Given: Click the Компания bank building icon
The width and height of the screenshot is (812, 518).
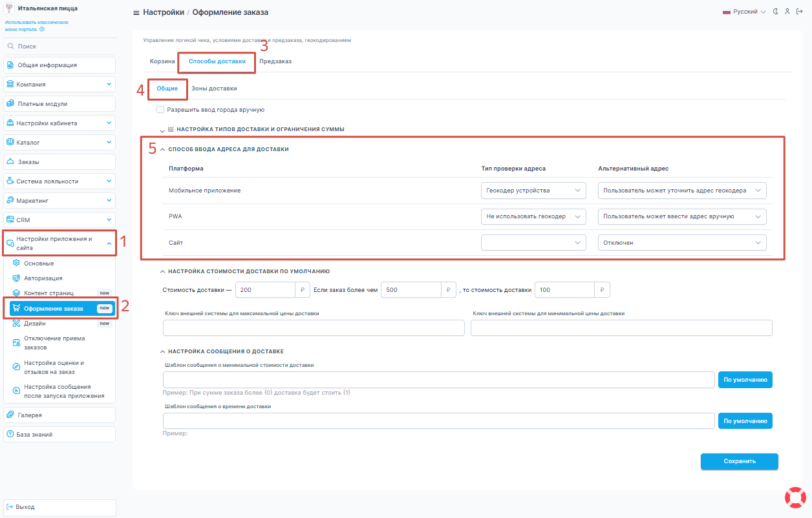Looking at the screenshot, I should point(10,85).
